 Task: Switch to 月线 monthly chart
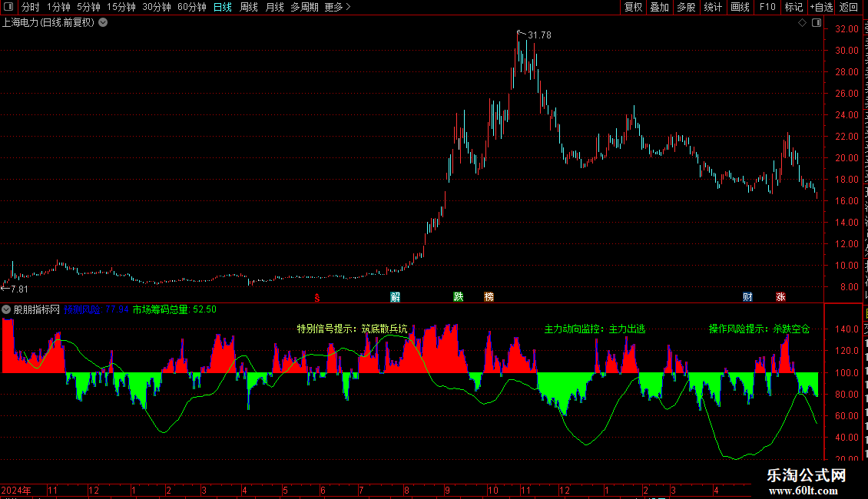274,7
